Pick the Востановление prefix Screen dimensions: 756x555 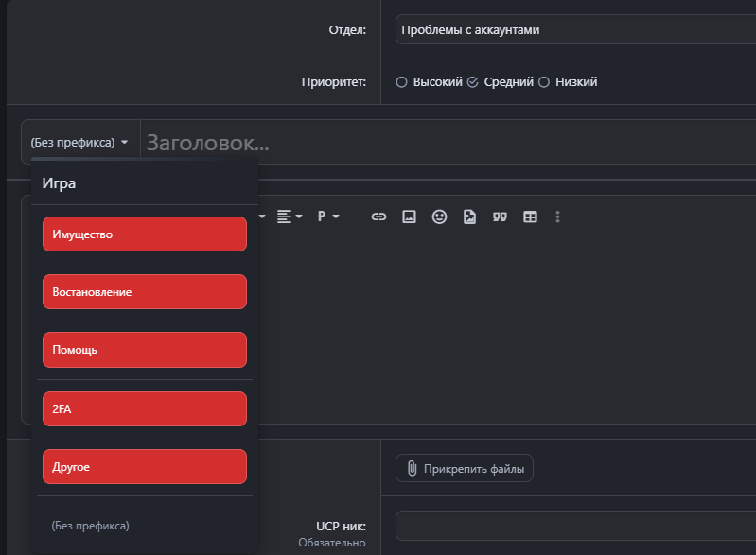coord(144,292)
